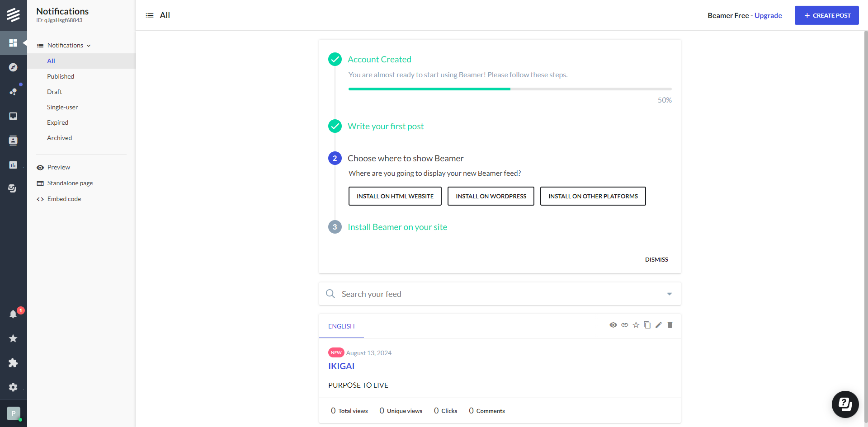Screen dimensions: 868x427
Task: Open the dashboard grid icon in sidebar
Action: pyautogui.click(x=13, y=43)
